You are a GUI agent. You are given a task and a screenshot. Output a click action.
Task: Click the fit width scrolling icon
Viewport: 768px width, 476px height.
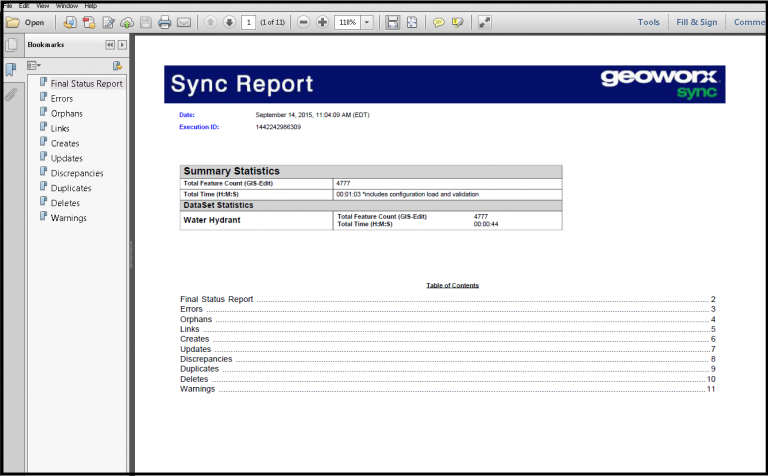click(392, 23)
